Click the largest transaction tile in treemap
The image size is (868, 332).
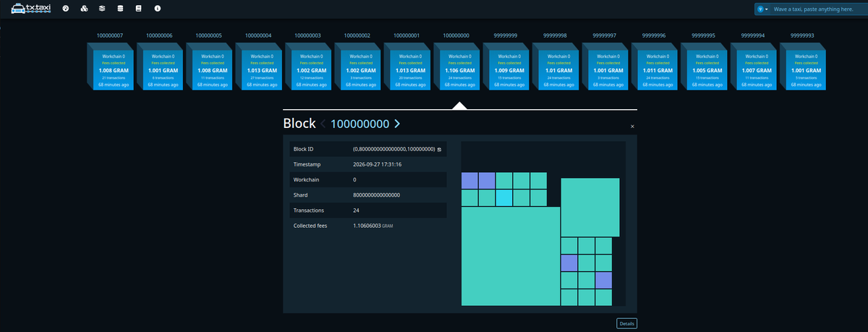point(511,256)
